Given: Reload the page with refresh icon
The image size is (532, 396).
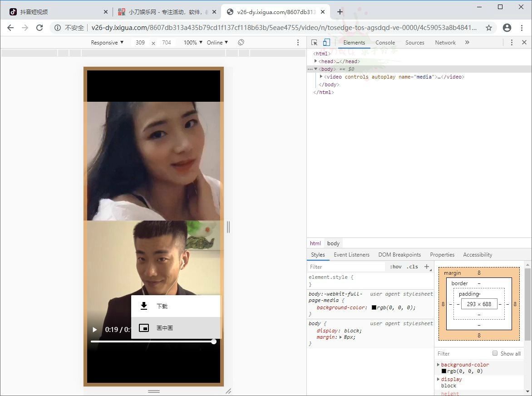Looking at the screenshot, I should (x=39, y=28).
